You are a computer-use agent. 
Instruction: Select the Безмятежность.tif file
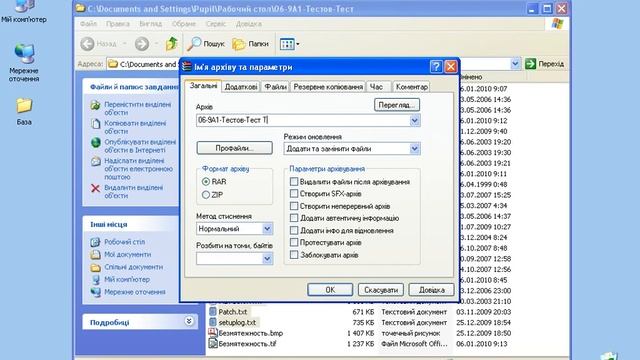coord(247,344)
